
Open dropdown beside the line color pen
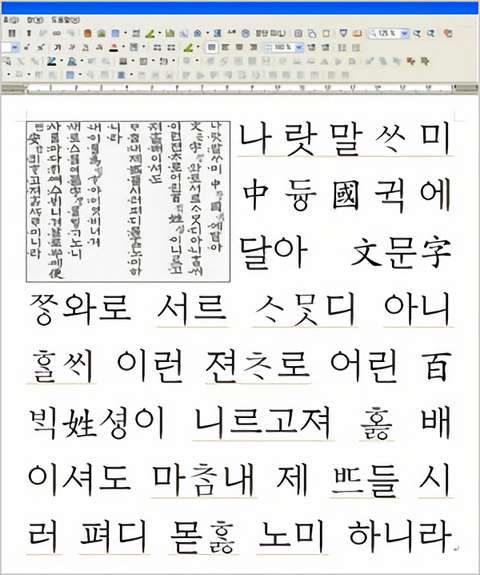[x=61, y=61]
